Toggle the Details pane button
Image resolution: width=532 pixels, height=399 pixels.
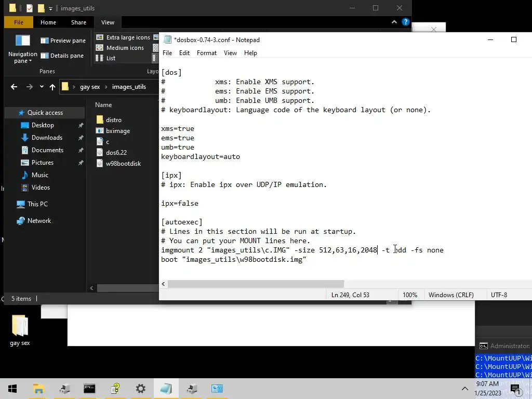[62, 56]
